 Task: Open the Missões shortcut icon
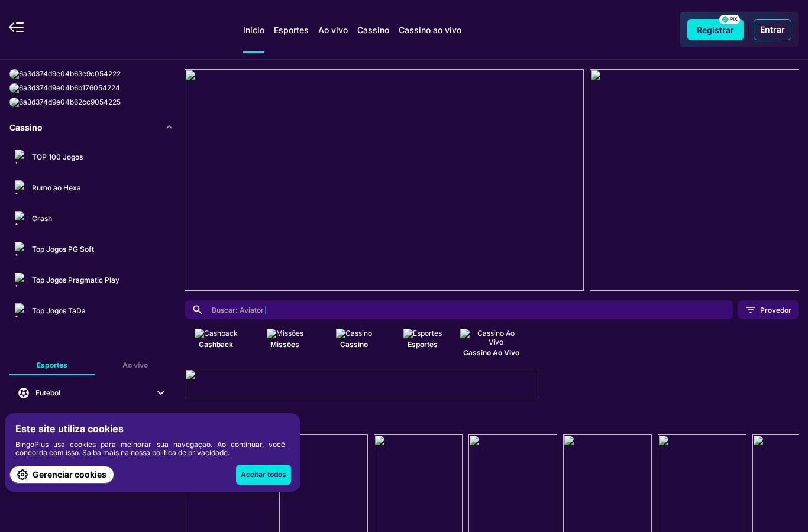(285, 333)
